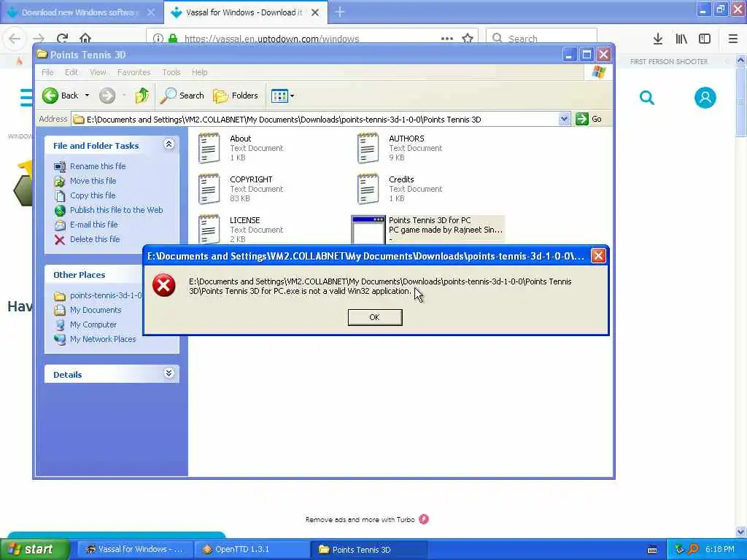Click the Forward arrow in Explorer toolbar
This screenshot has width=747, height=560.
click(x=107, y=96)
